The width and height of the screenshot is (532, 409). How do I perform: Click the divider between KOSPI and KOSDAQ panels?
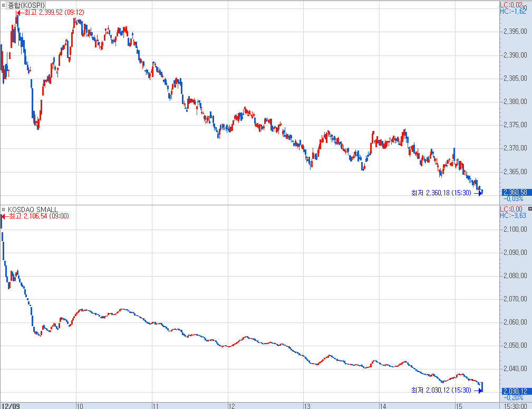click(249, 205)
